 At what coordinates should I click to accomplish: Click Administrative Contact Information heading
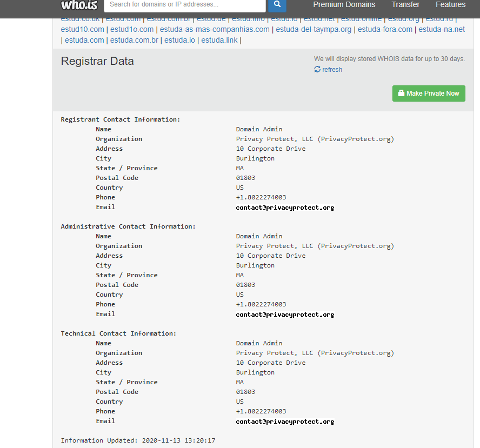[128, 226]
